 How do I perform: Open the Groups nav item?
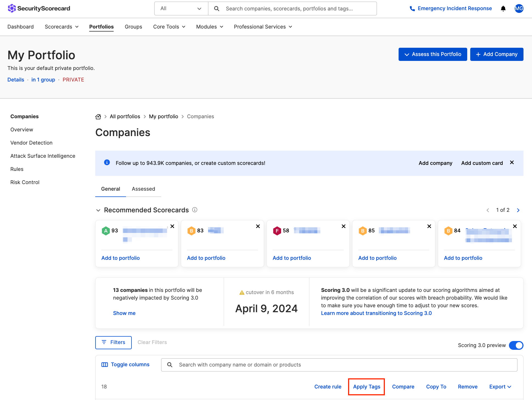(x=133, y=27)
